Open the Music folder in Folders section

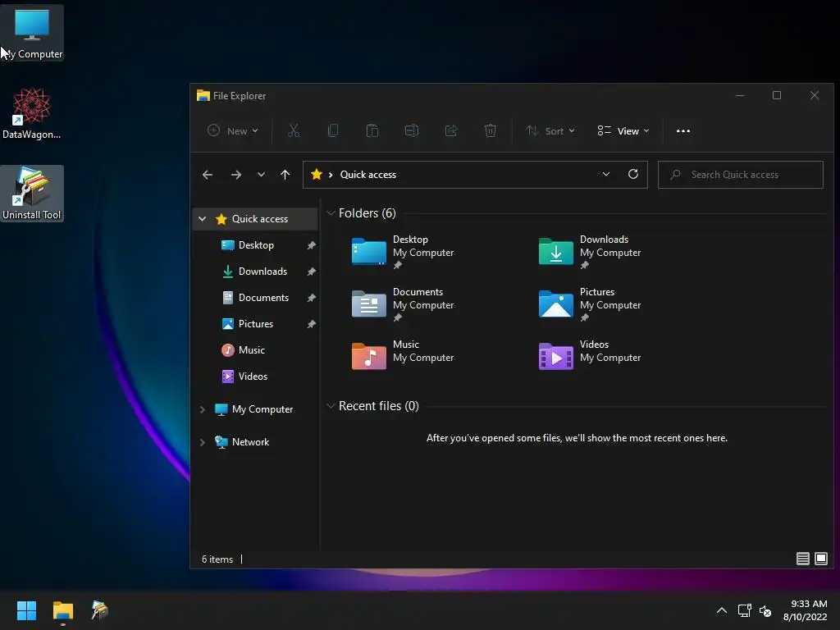point(403,354)
